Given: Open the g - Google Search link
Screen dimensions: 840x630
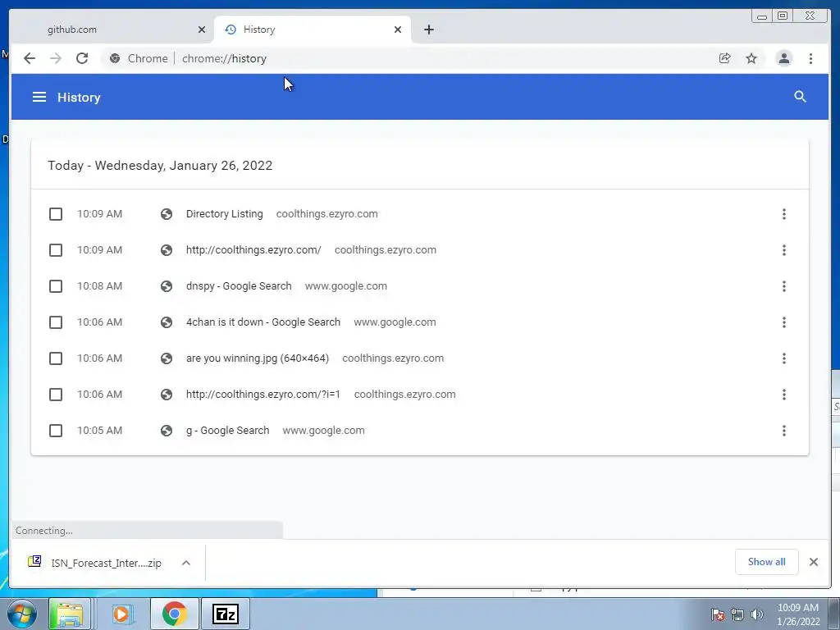Looking at the screenshot, I should click(228, 430).
